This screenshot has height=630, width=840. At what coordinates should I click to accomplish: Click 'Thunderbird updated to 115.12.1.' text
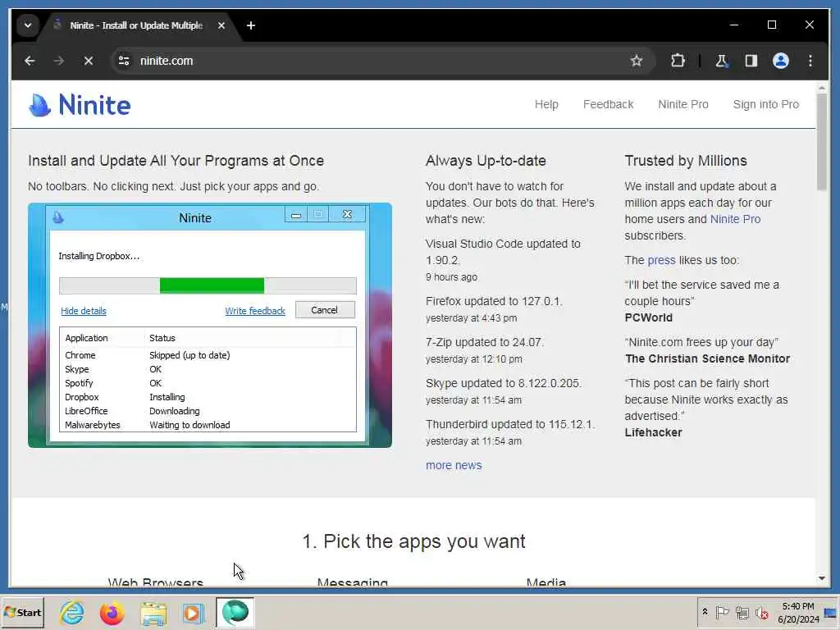coord(510,424)
